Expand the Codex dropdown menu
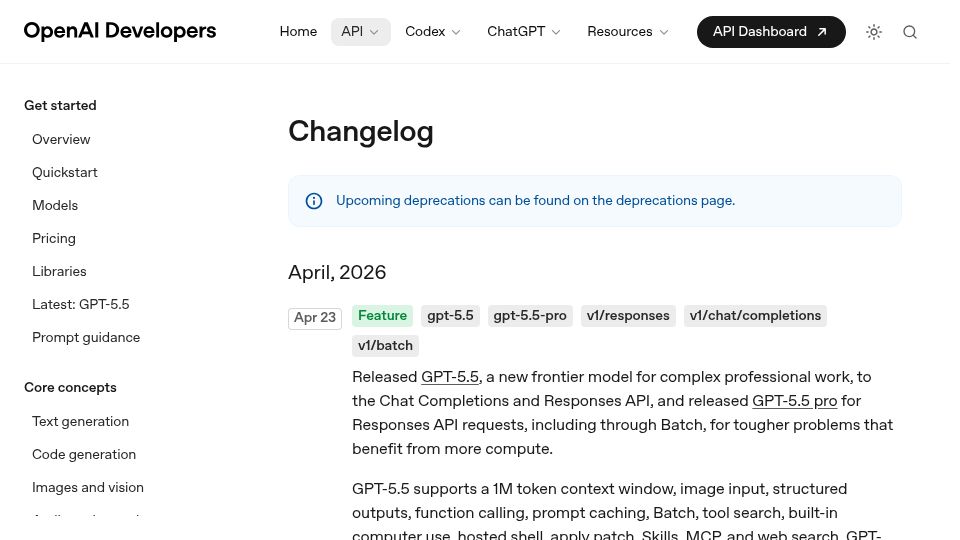This screenshot has height=540, width=960. pos(432,32)
